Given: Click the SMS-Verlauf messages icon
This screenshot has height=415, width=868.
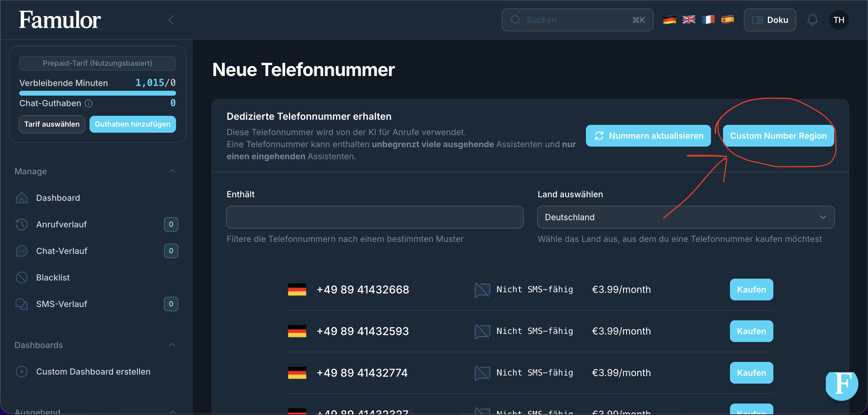Looking at the screenshot, I should click(22, 304).
